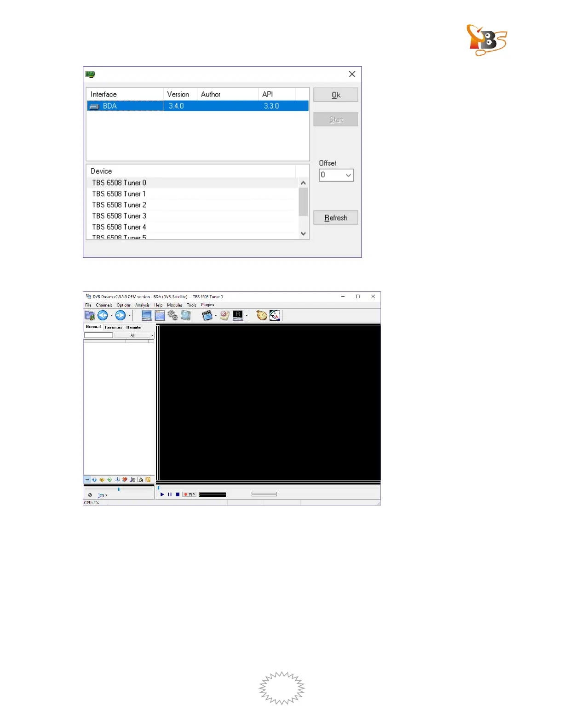Image resolution: width=563 pixels, height=728 pixels.
Task: Click the Play button
Action: coord(162,495)
